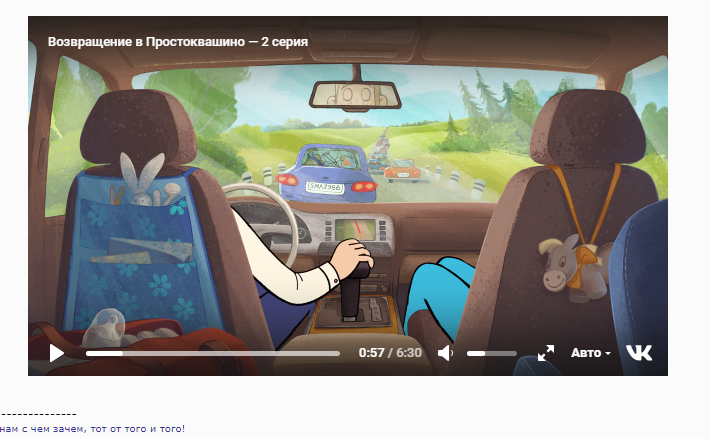Mute the video using the speaker icon

click(445, 353)
